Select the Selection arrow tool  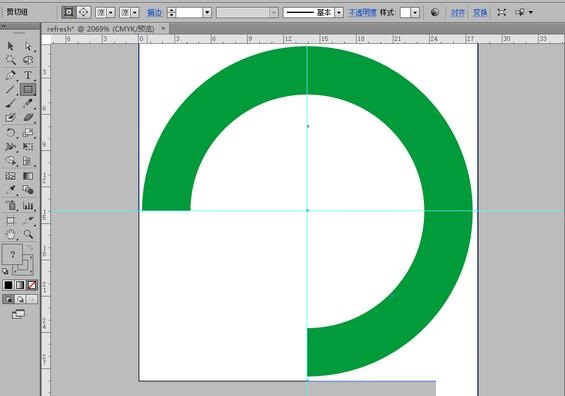point(10,46)
